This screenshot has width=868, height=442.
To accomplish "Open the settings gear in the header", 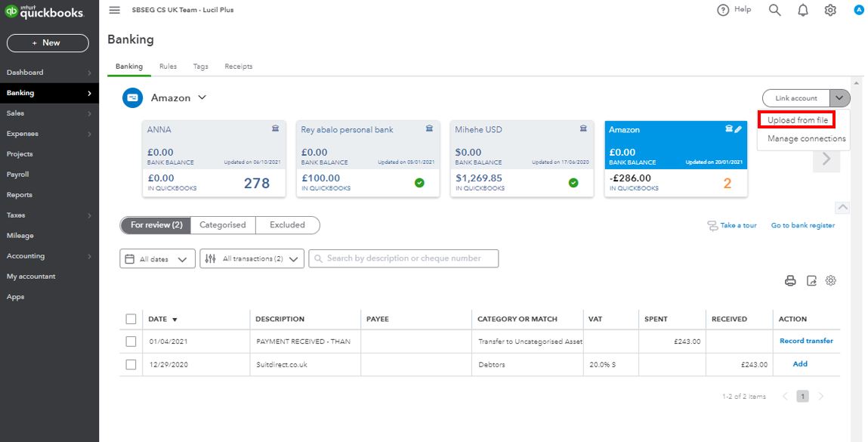I will tap(830, 10).
